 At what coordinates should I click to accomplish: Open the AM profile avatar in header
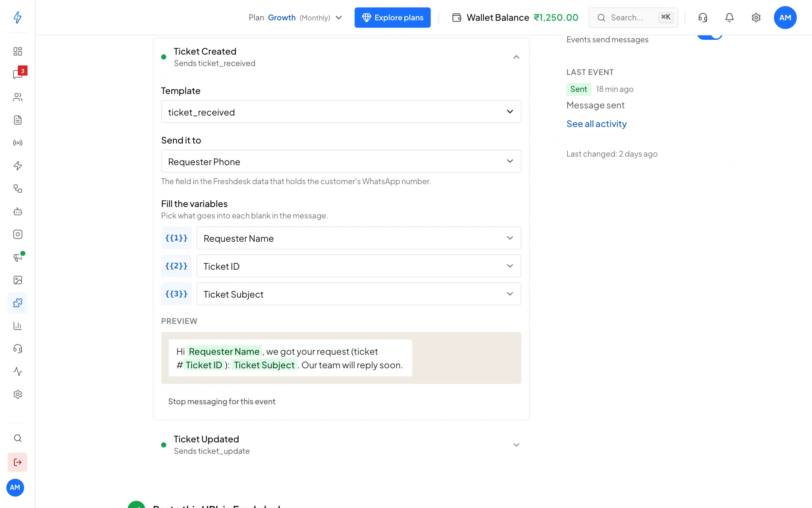click(x=785, y=17)
